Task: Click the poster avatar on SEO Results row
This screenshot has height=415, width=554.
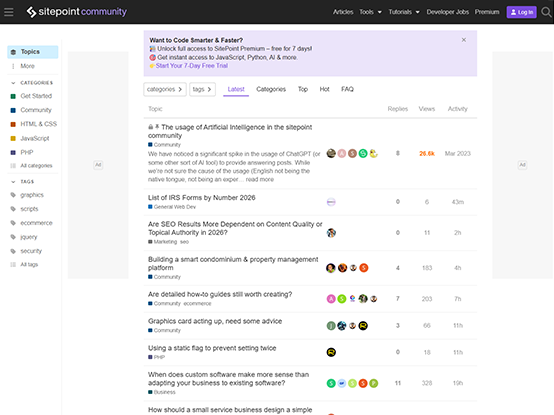Action: coord(331,233)
